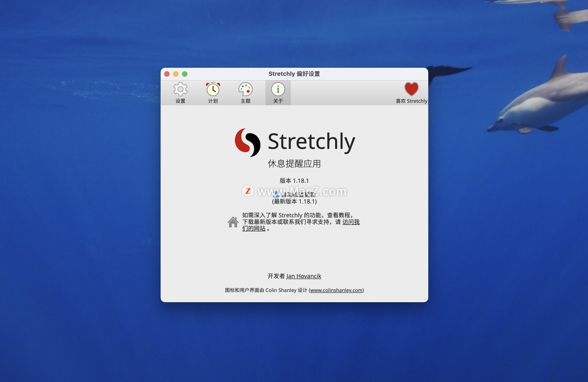Select the 关于 info icon
The width and height of the screenshot is (588, 382).
[x=278, y=90]
